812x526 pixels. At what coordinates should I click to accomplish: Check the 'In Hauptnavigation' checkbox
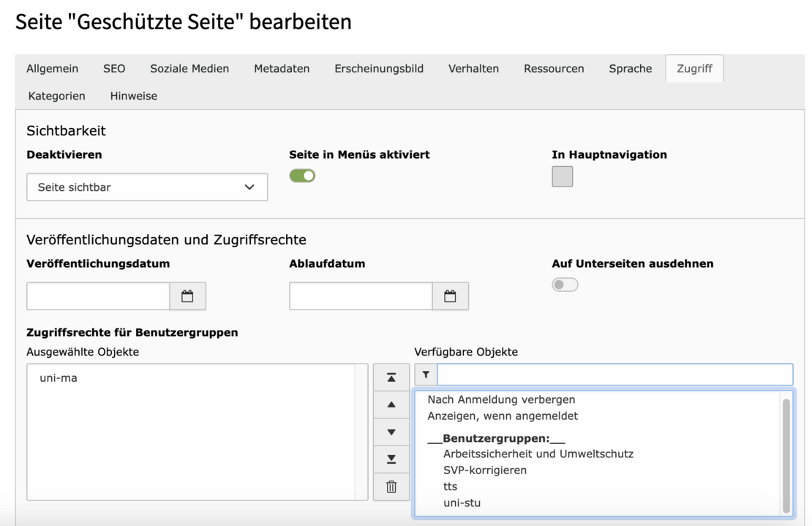562,176
